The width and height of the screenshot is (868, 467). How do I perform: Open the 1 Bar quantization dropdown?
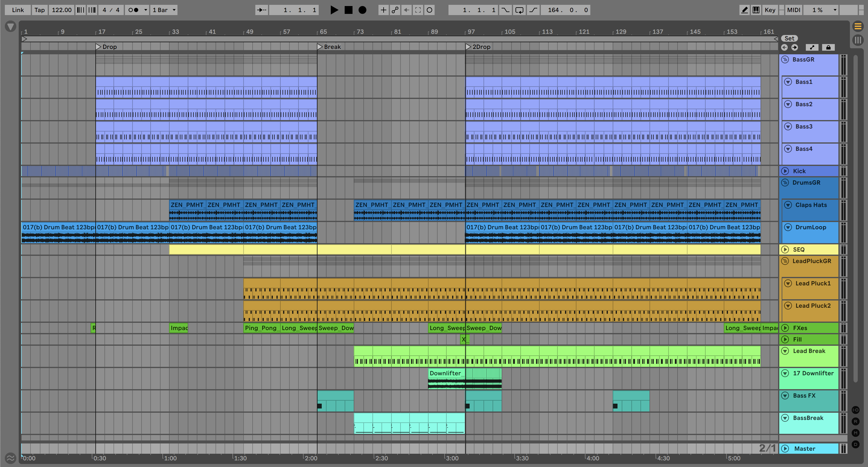(x=164, y=10)
